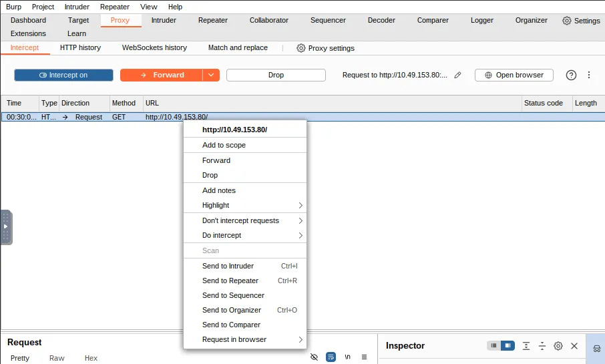Select Add to scope in context menu

(245, 145)
